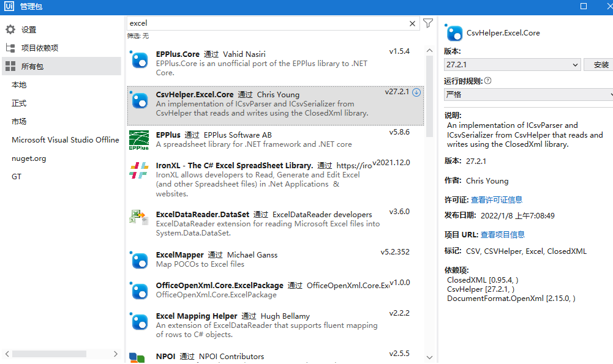Click the Excel Mapping Helper icon
This screenshot has height=364, width=613.
point(139,322)
